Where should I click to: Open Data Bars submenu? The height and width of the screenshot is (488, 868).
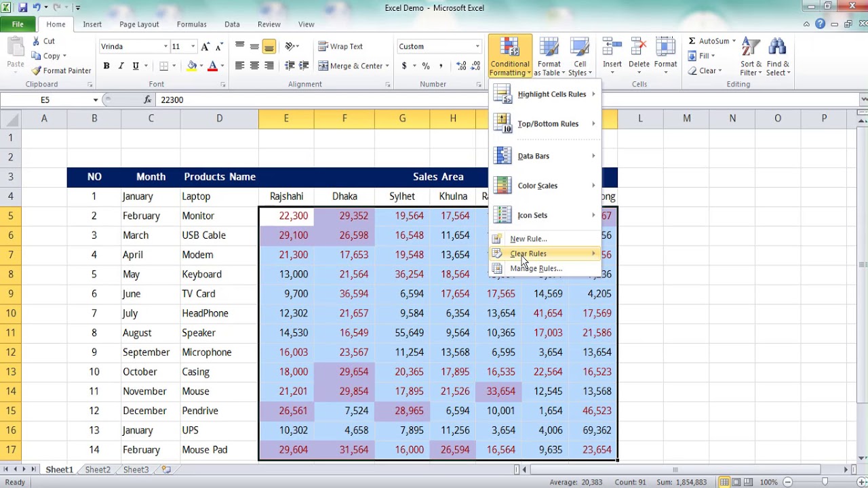point(545,156)
